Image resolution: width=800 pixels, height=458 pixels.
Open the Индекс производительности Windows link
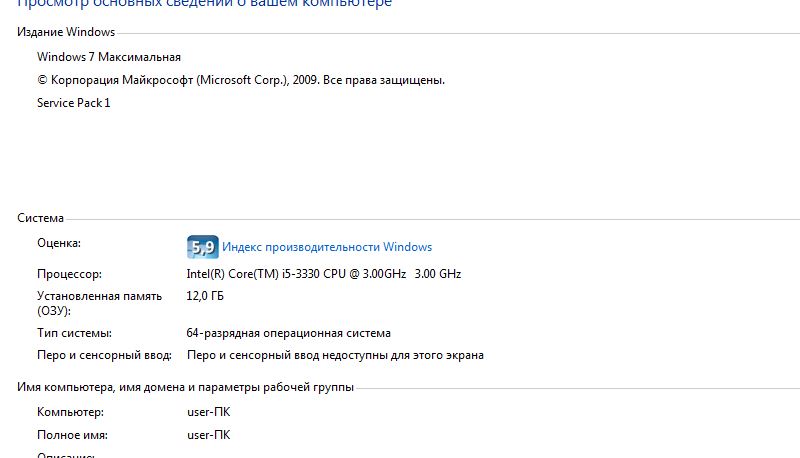coord(327,247)
